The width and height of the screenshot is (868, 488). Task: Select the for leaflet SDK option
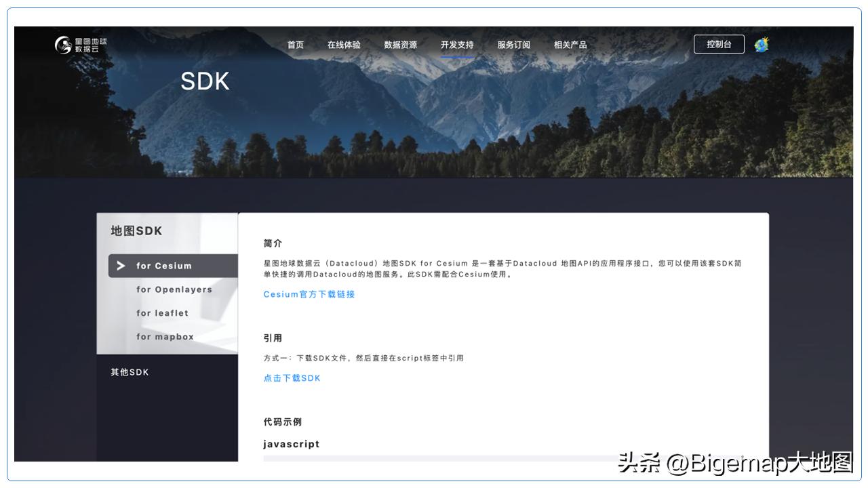161,313
